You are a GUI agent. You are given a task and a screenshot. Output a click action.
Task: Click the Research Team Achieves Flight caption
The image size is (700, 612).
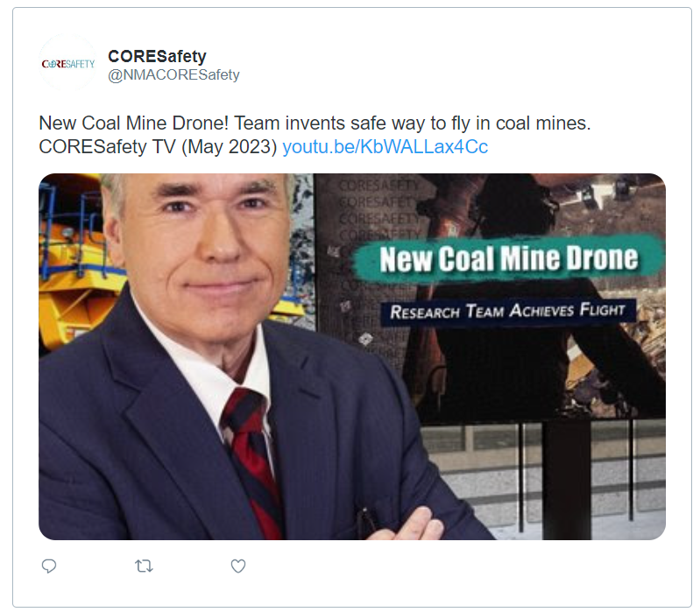(x=507, y=311)
